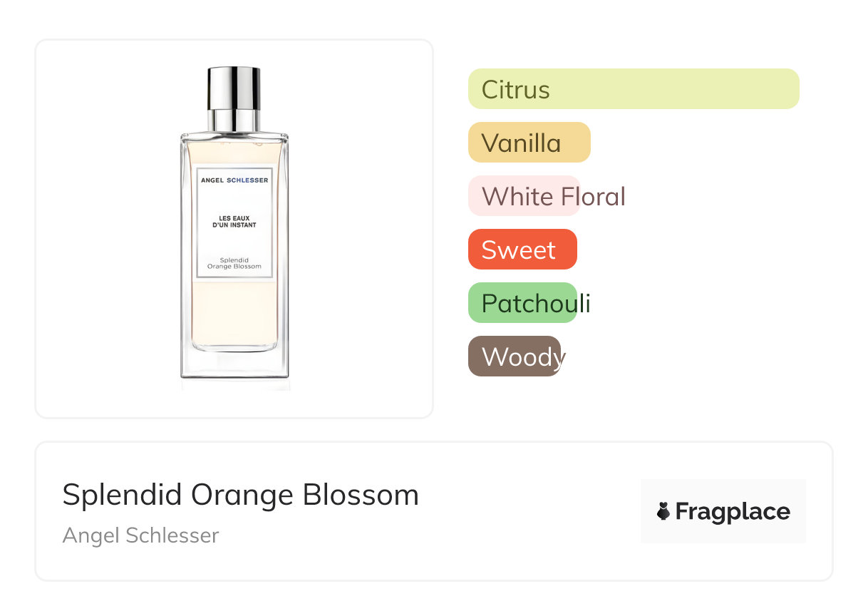Click the Angel Schlesser brand text on the bottle
868x616 pixels.
(x=234, y=180)
